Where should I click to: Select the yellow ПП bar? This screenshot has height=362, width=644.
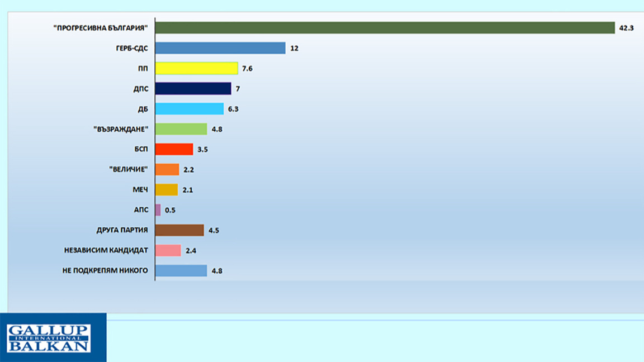(x=196, y=68)
